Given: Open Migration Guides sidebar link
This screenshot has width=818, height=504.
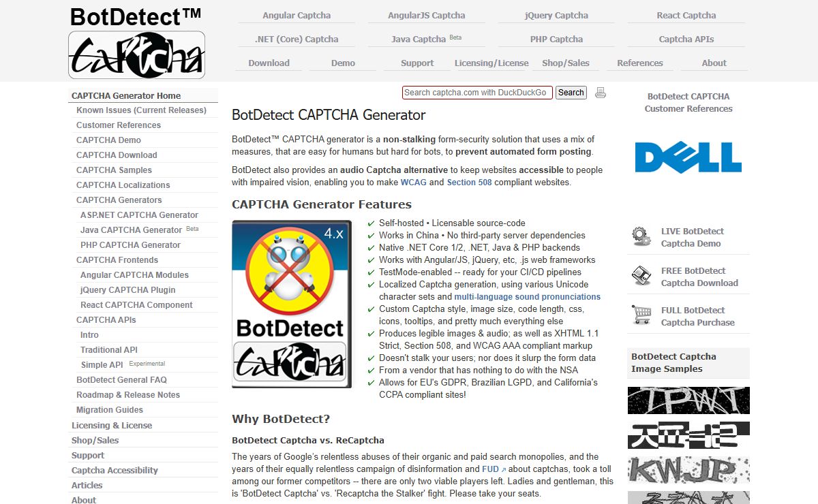Looking at the screenshot, I should (110, 410).
